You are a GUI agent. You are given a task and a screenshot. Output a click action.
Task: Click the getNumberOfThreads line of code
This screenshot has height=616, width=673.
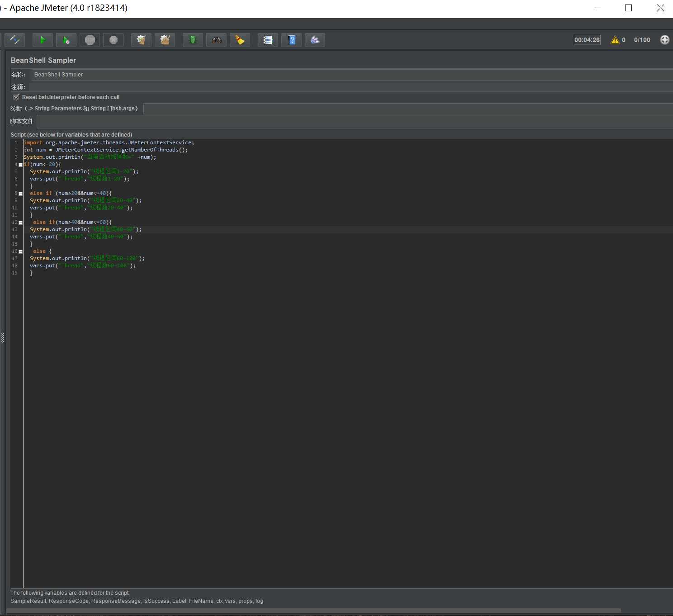point(106,150)
